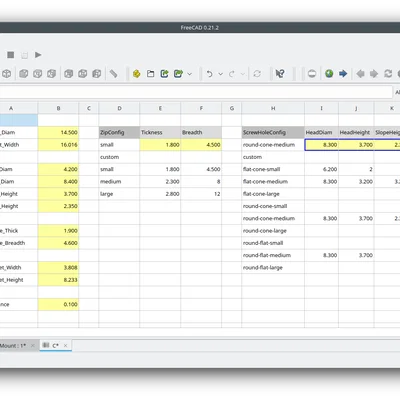The width and height of the screenshot is (400, 400).
Task: Set isometric view with the first cube icon
Action: click(7, 74)
